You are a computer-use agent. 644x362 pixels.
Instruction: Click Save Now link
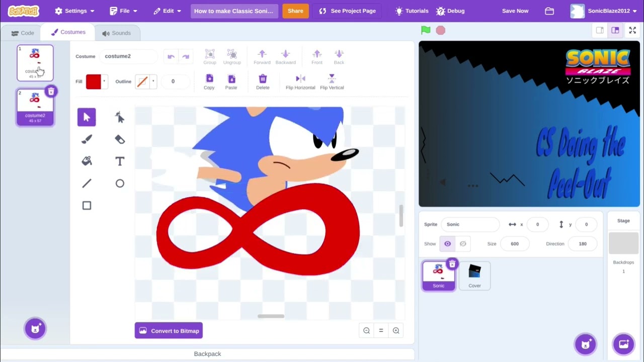(515, 11)
